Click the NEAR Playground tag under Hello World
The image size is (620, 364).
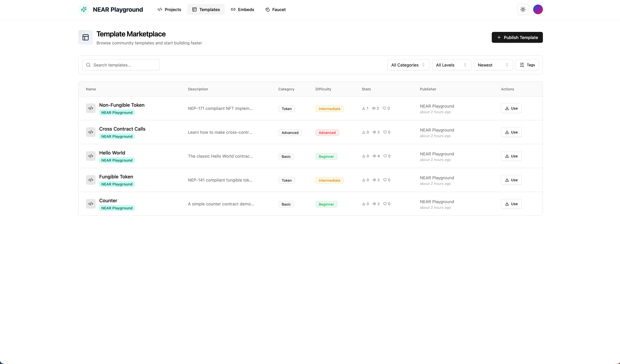(x=117, y=160)
